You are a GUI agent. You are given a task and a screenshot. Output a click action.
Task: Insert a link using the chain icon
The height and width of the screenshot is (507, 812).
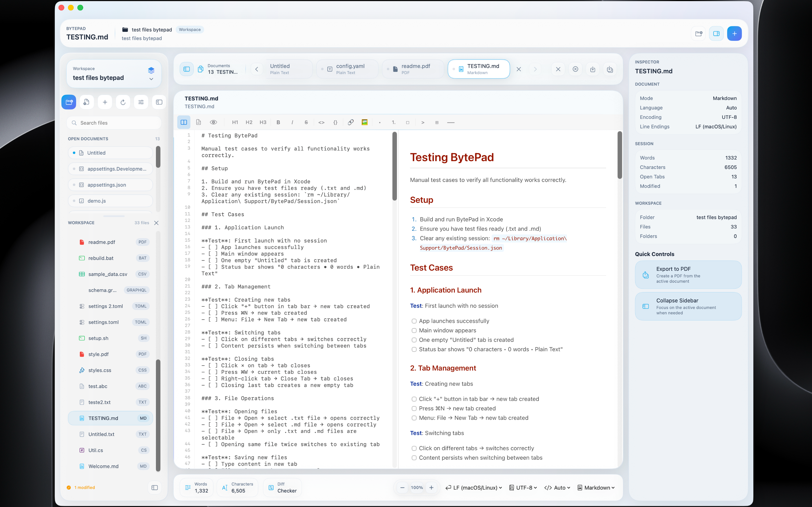(x=350, y=122)
